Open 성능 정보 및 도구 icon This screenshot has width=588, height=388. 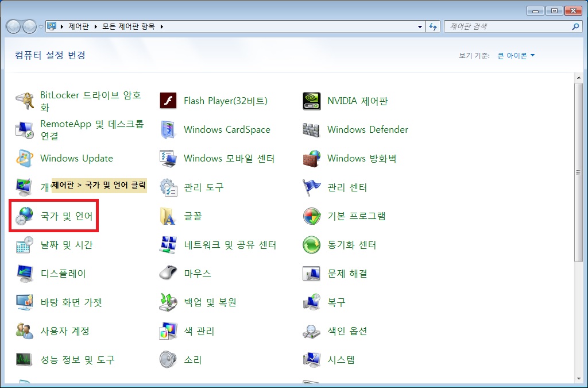(25, 360)
